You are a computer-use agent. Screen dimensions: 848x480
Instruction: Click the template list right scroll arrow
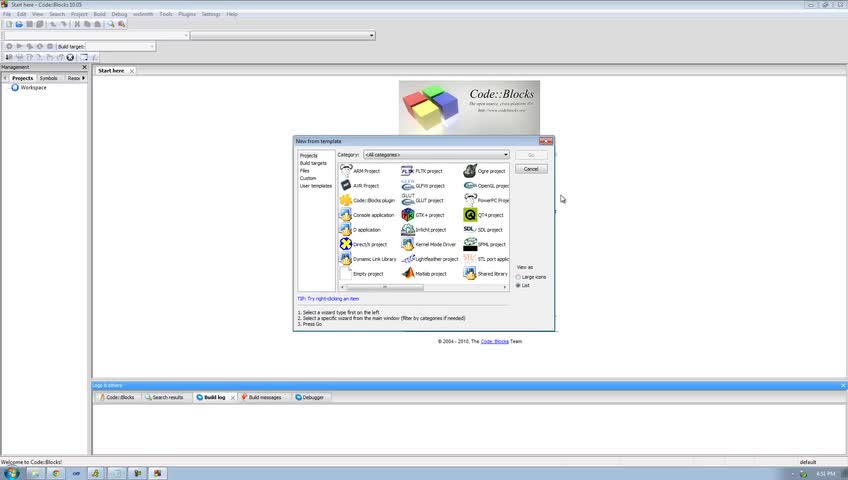click(505, 287)
